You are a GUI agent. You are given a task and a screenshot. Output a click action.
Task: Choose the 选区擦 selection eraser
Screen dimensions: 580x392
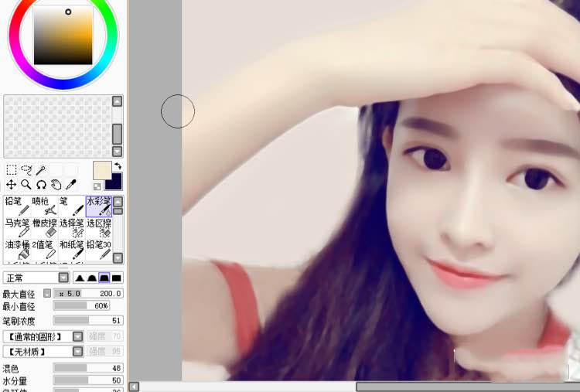99,228
